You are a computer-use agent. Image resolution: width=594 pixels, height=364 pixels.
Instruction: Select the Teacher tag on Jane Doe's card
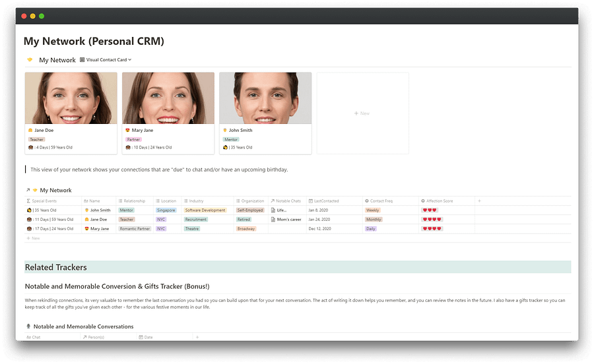[37, 139]
